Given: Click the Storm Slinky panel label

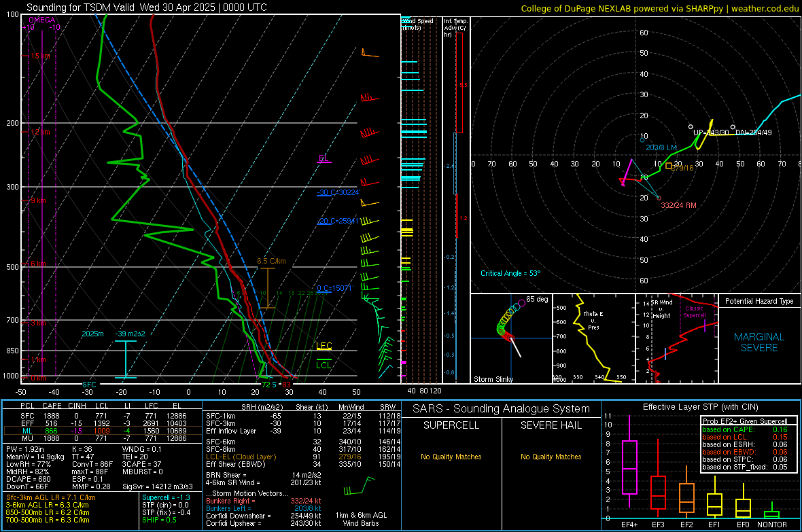Looking at the screenshot, I should 493,379.
